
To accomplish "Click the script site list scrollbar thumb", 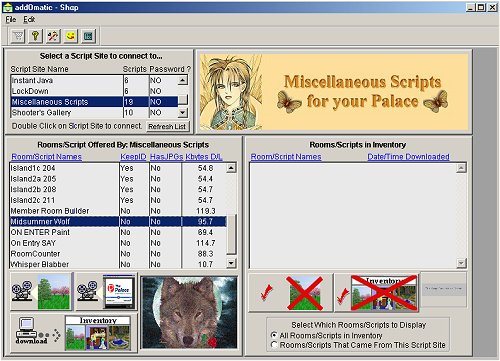I will 183,100.
